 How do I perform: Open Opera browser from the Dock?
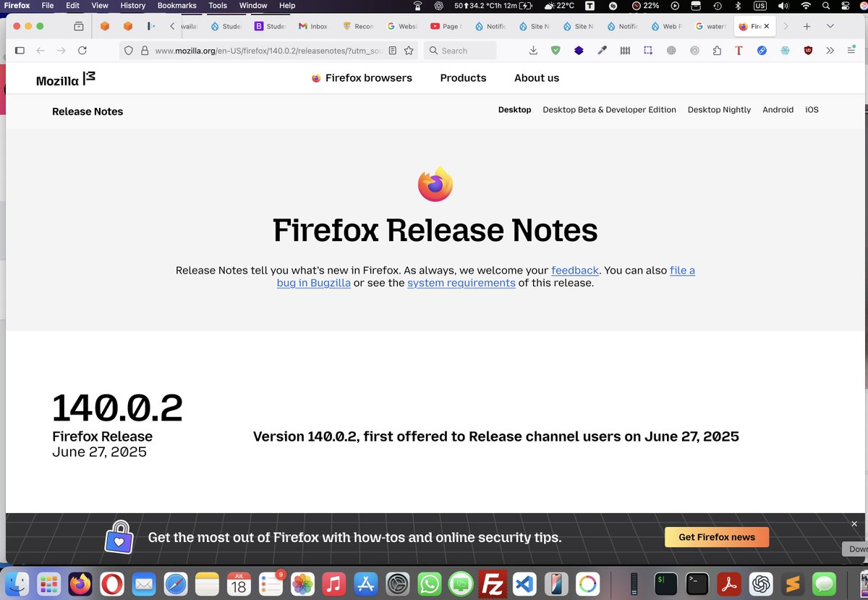click(x=111, y=583)
